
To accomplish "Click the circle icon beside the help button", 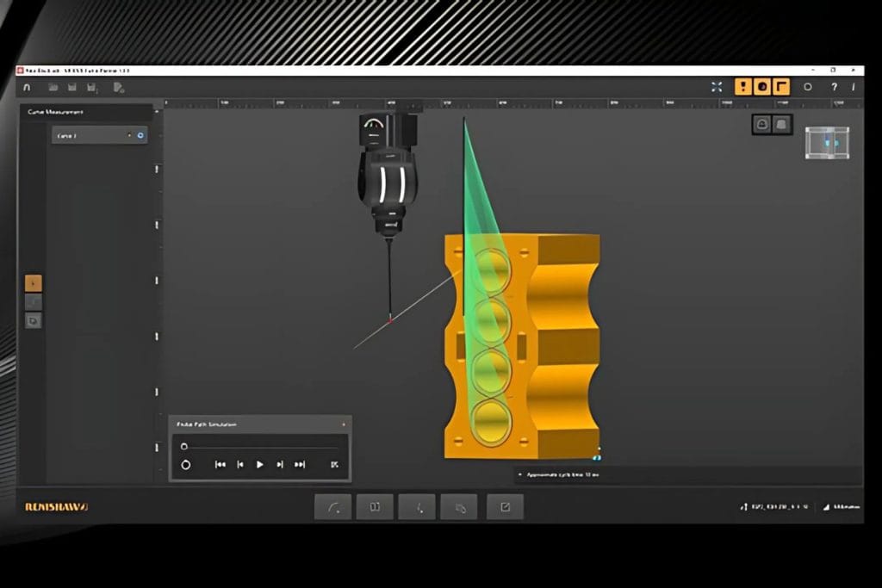I will click(x=808, y=87).
